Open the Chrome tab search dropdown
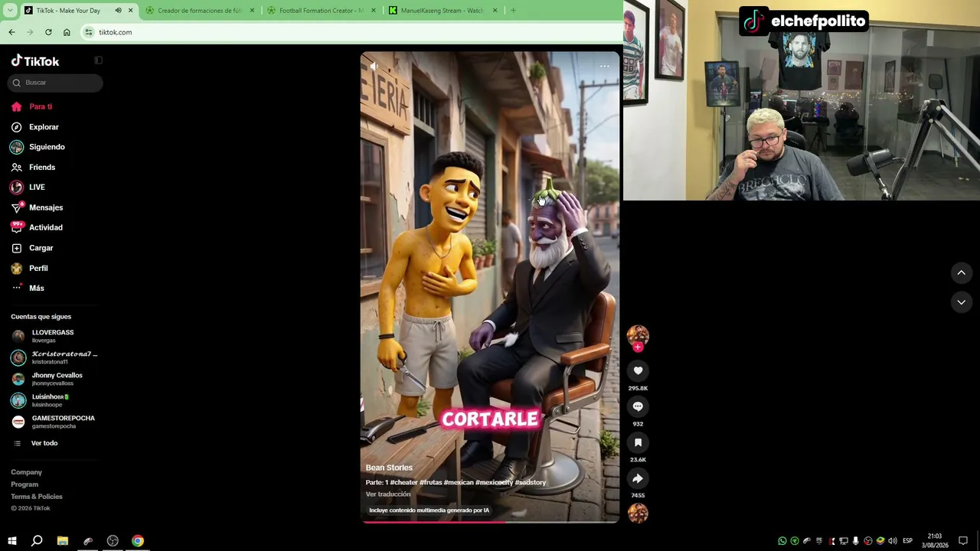Image resolution: width=980 pixels, height=551 pixels. [11, 10]
